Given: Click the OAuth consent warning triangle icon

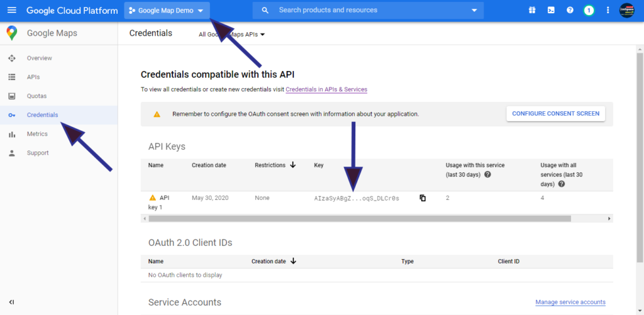Looking at the screenshot, I should coord(157,114).
